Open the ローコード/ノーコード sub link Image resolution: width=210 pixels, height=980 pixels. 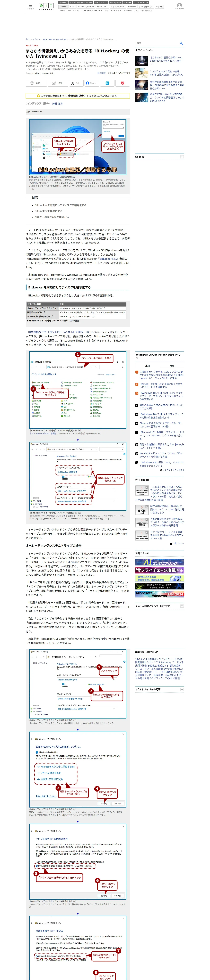pyautogui.click(x=92, y=11)
